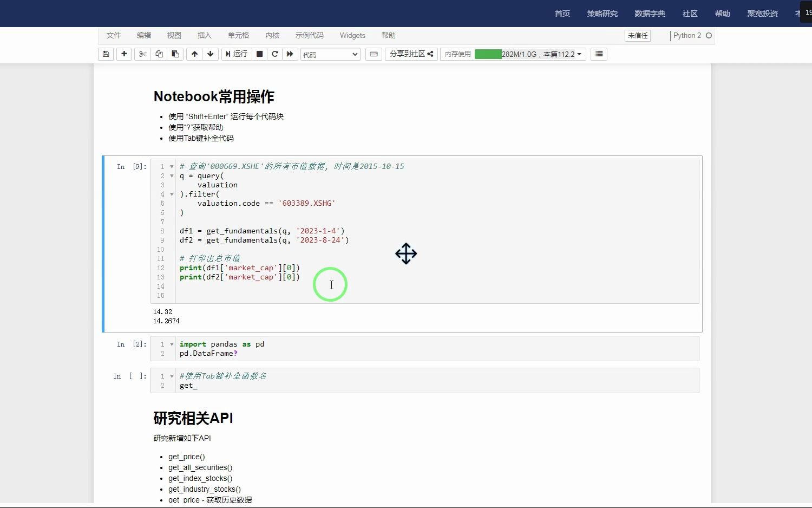Paste cell below with clipboard icon
The height and width of the screenshot is (508, 812).
coord(175,54)
